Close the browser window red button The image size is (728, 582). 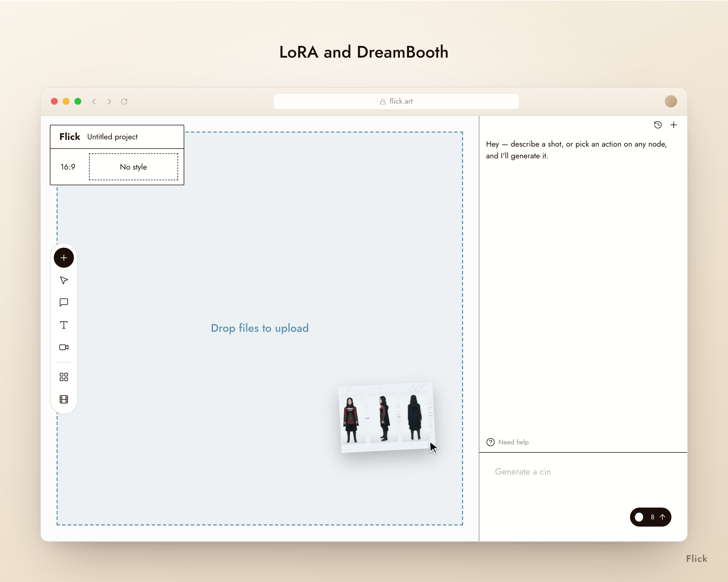click(x=54, y=101)
